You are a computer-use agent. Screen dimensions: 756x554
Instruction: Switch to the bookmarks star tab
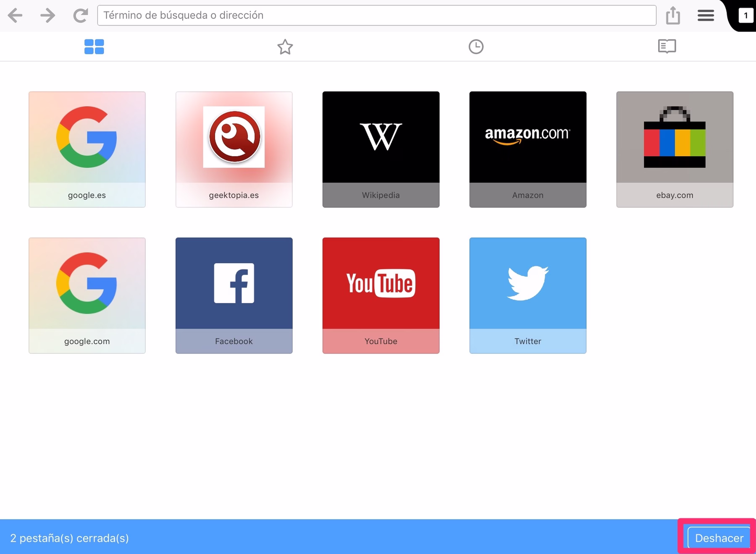click(x=285, y=47)
